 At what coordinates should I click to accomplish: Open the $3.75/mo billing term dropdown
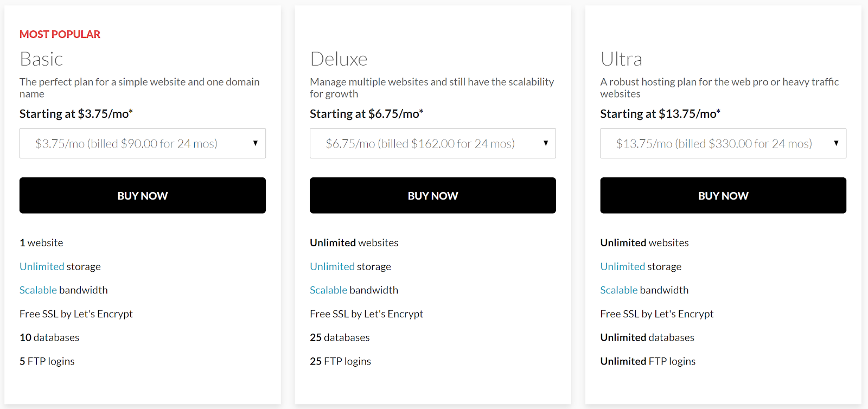[x=143, y=143]
